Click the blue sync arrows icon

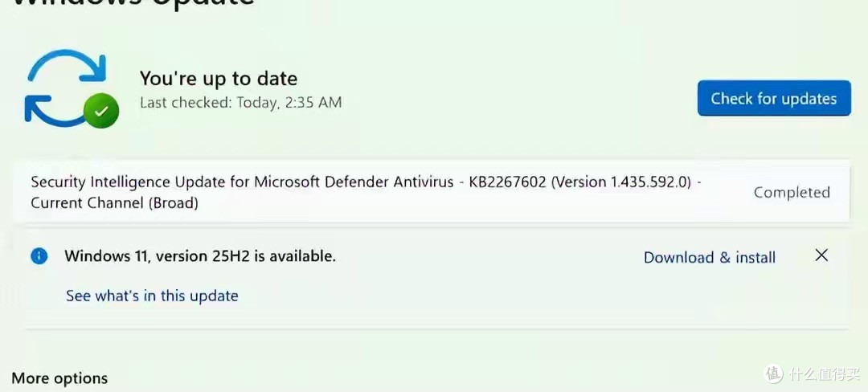tap(66, 86)
